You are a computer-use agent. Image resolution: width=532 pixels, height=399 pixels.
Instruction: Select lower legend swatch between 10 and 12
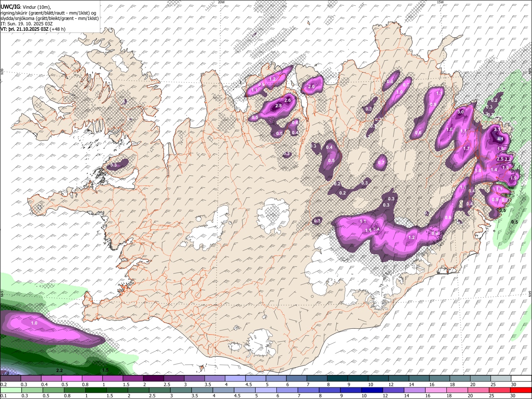coord(372,390)
